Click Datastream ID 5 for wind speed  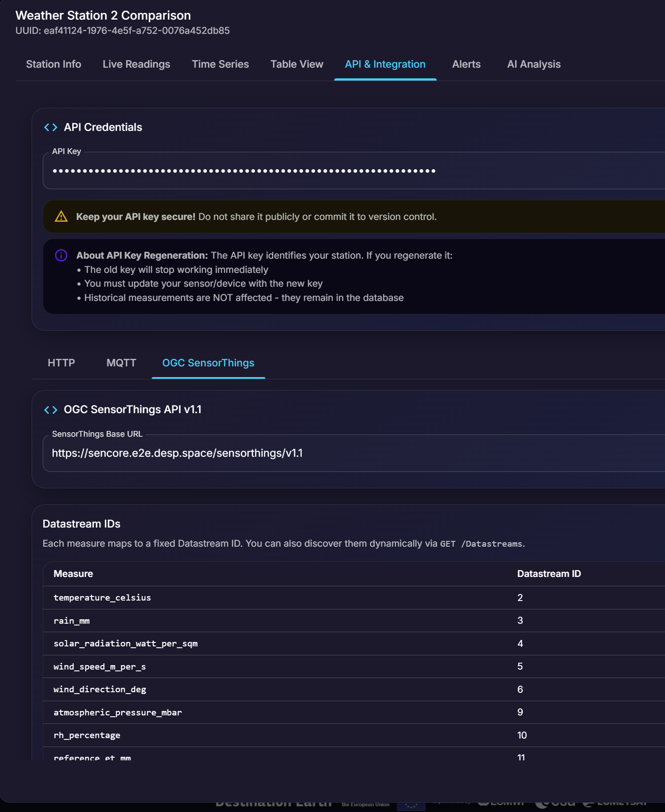coord(520,666)
